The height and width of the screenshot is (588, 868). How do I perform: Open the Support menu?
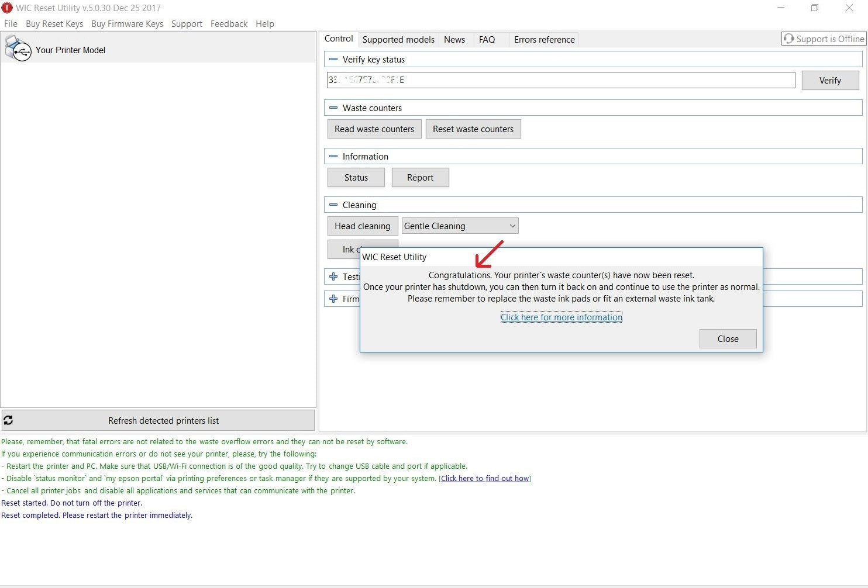(x=187, y=24)
